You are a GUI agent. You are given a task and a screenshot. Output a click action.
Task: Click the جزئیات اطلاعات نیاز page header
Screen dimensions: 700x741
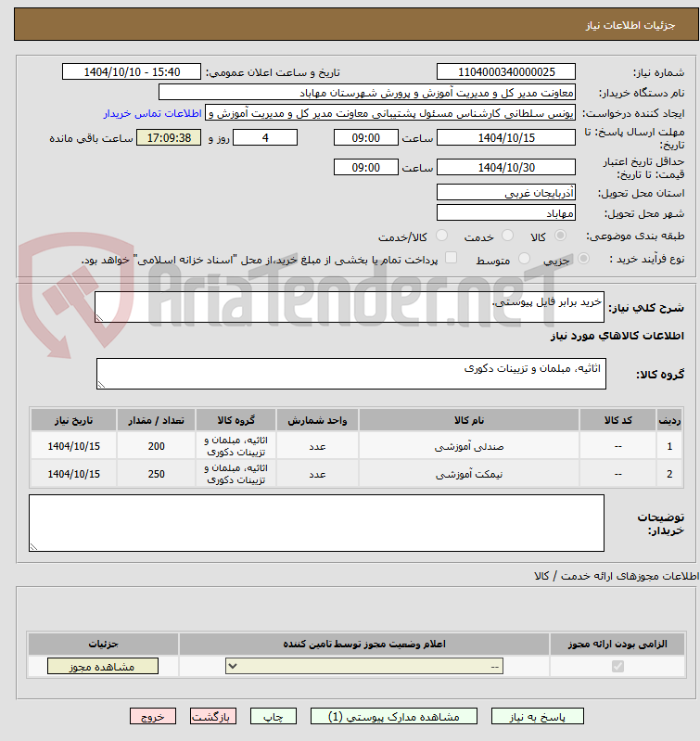(356, 24)
